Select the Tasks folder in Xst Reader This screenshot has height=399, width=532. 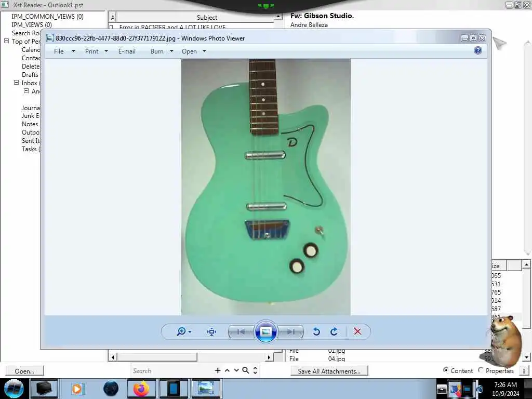coord(31,149)
